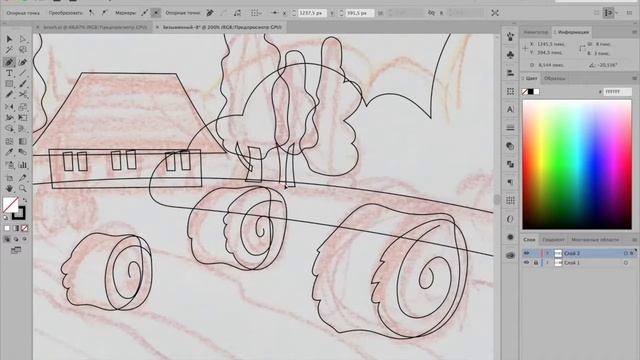The image size is (640, 360).
Task: Click the Y coordinate input field
Action: (360, 13)
